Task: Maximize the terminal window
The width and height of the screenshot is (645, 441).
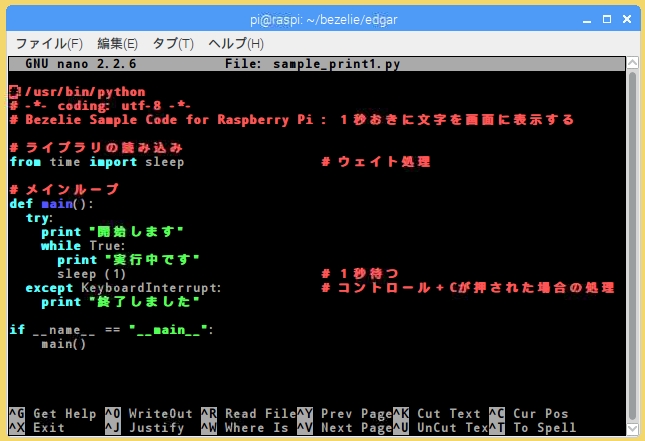Action: [x=603, y=18]
